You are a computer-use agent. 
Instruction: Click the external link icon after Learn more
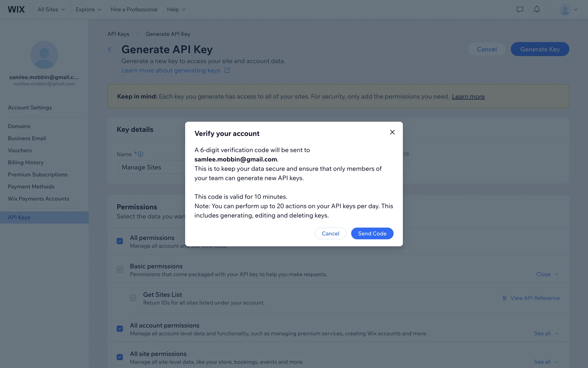[x=227, y=71]
